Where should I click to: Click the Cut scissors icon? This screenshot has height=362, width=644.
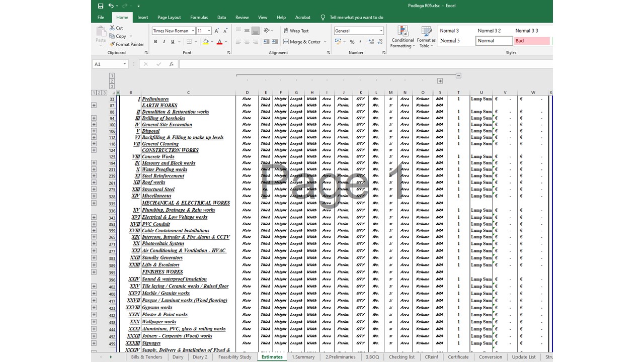click(x=113, y=28)
